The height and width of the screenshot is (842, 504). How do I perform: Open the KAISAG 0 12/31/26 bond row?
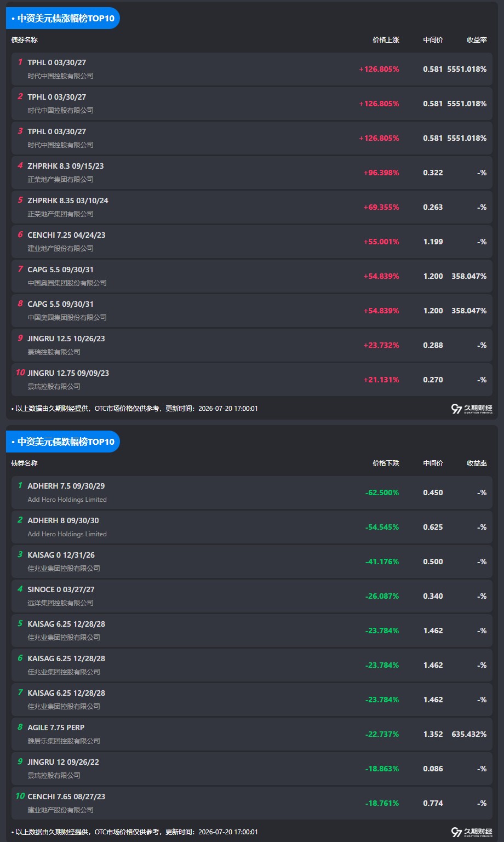click(x=252, y=562)
